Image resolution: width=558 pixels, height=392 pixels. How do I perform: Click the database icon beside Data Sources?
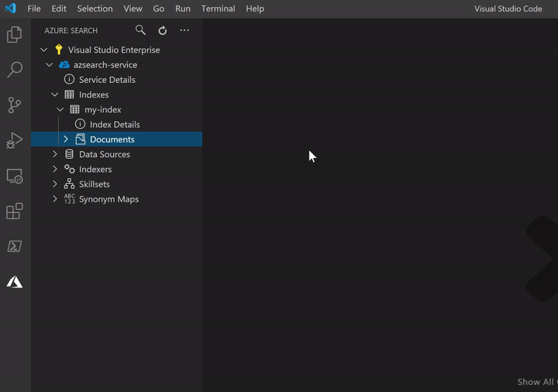pyautogui.click(x=69, y=154)
